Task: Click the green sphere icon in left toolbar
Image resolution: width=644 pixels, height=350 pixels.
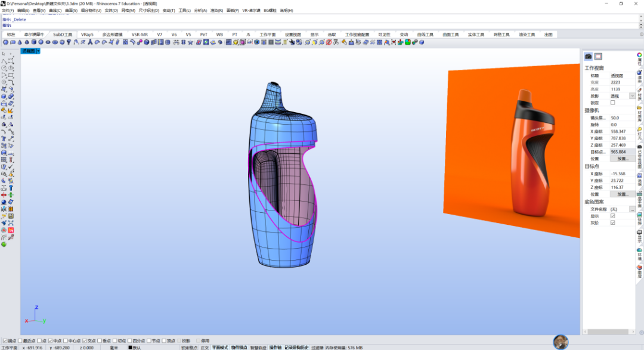Action: [x=4, y=244]
